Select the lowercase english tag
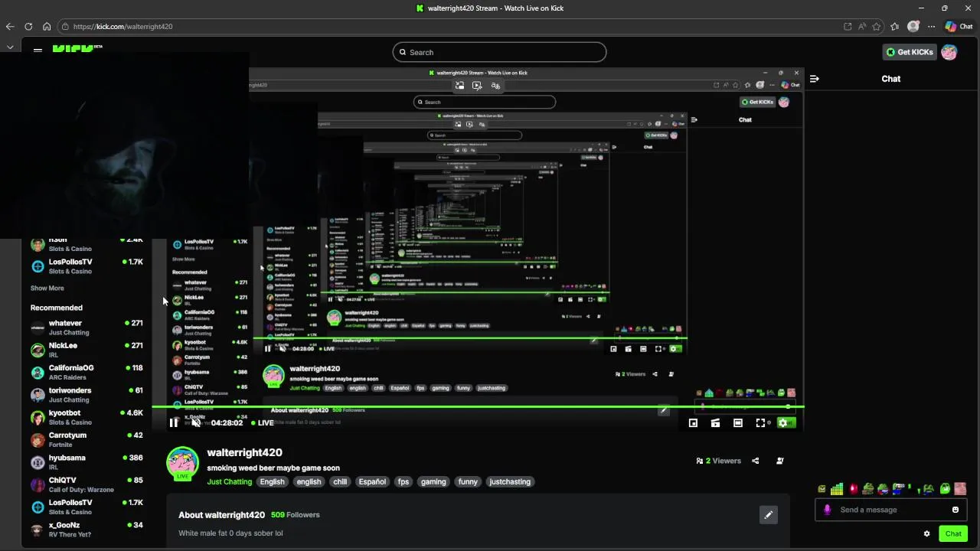Viewport: 980px width, 551px height. [x=309, y=481]
